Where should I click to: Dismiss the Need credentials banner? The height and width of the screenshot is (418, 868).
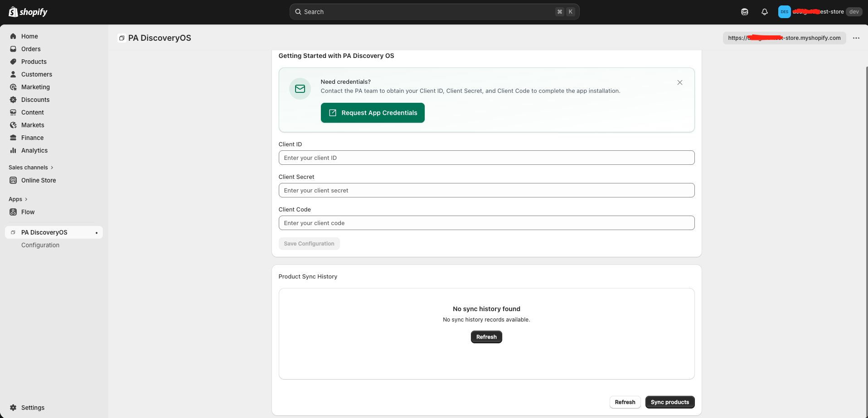(680, 82)
